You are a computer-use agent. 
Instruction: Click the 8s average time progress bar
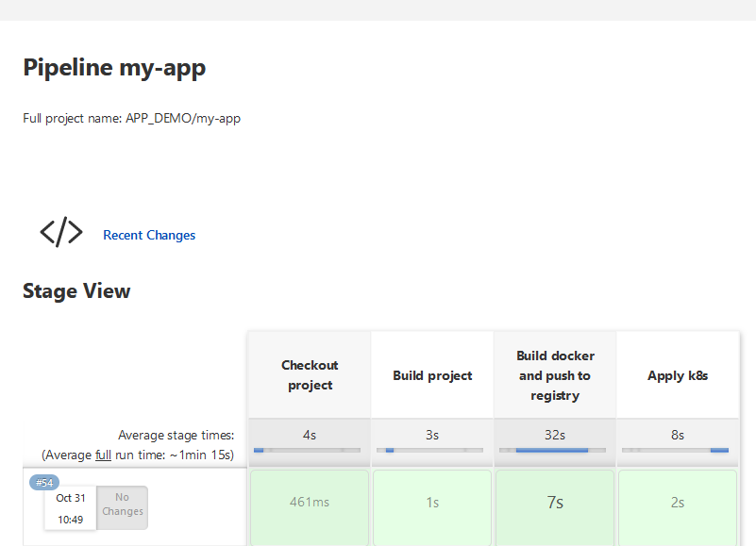(x=678, y=450)
